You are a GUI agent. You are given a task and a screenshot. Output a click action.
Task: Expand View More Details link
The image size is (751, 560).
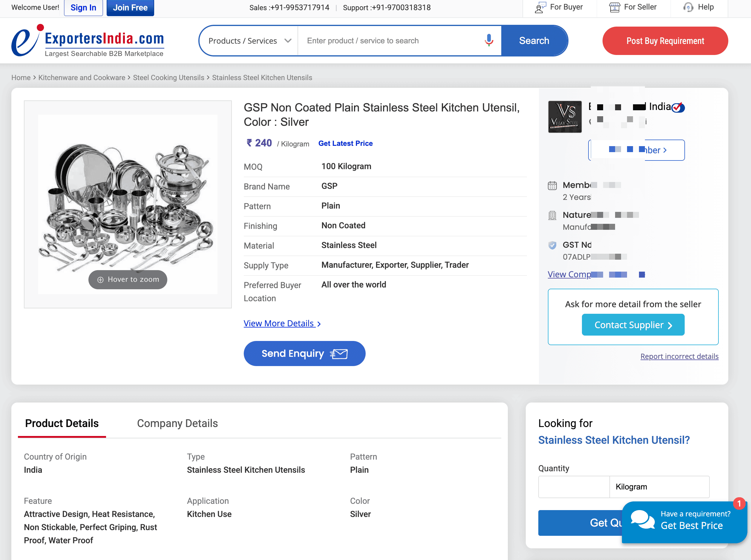(282, 323)
